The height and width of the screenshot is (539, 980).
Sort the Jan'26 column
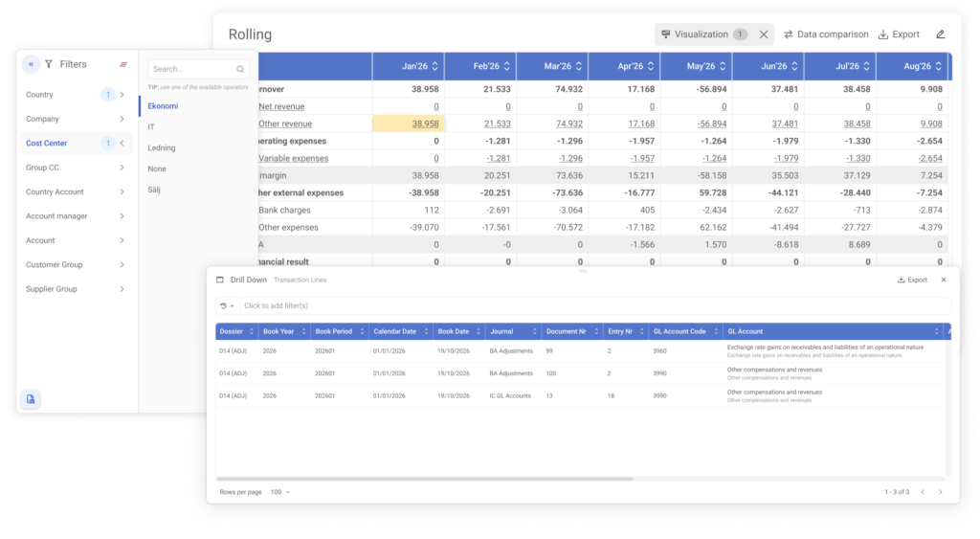point(435,66)
